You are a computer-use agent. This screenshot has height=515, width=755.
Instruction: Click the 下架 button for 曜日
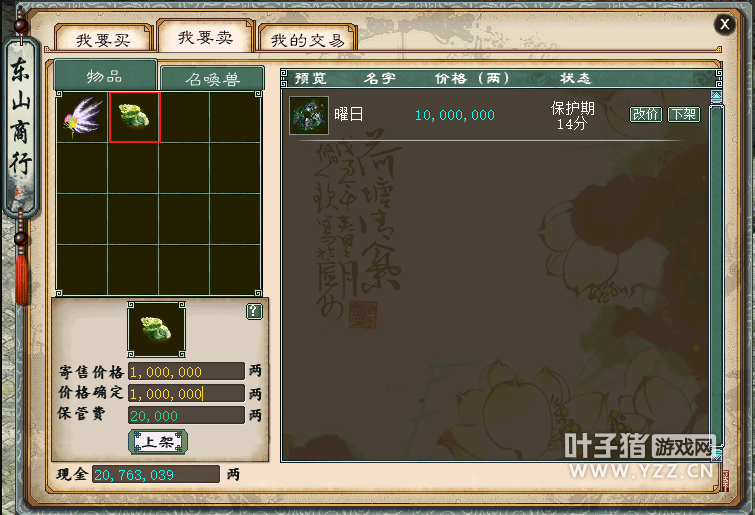(684, 115)
